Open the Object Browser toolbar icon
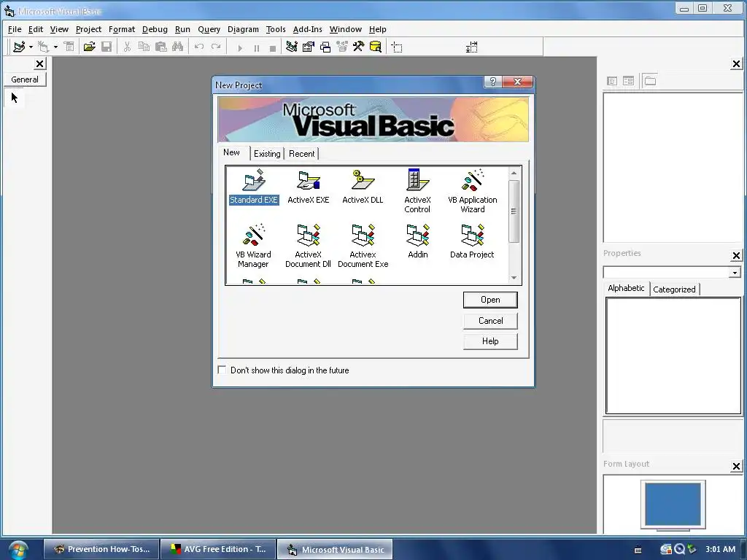The width and height of the screenshot is (747, 560). [x=342, y=47]
